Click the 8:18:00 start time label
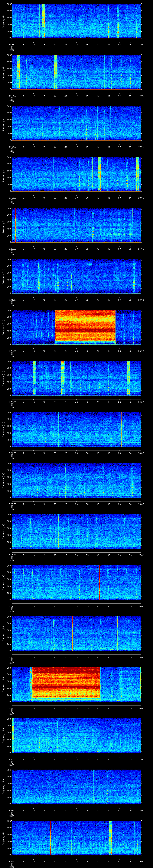 [x=12, y=147]
